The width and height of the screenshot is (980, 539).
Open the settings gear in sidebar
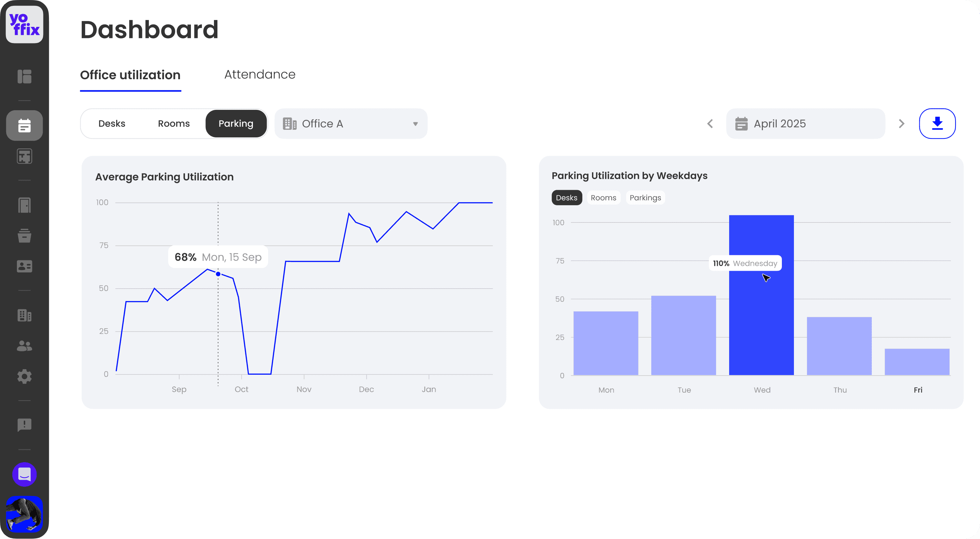pyautogui.click(x=24, y=376)
